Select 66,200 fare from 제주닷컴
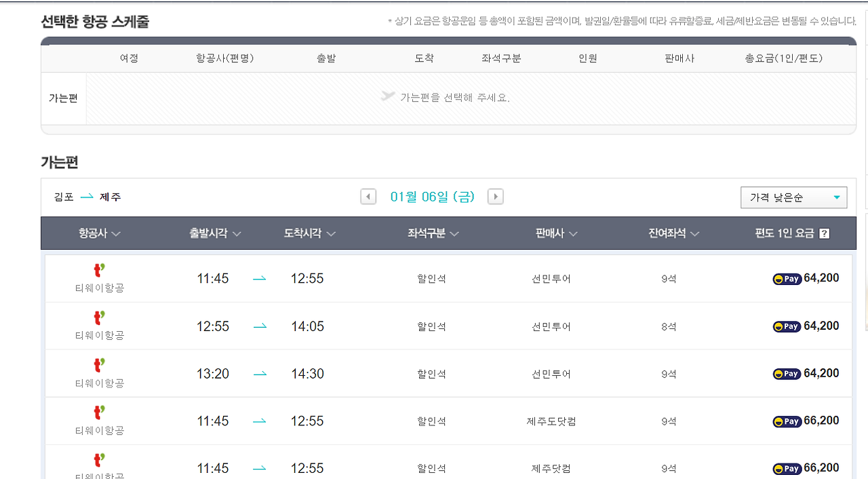 [821, 468]
